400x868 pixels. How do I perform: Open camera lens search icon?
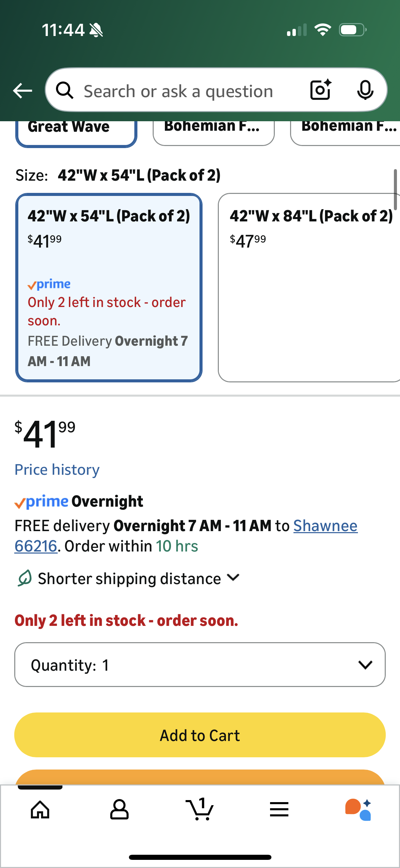[320, 90]
